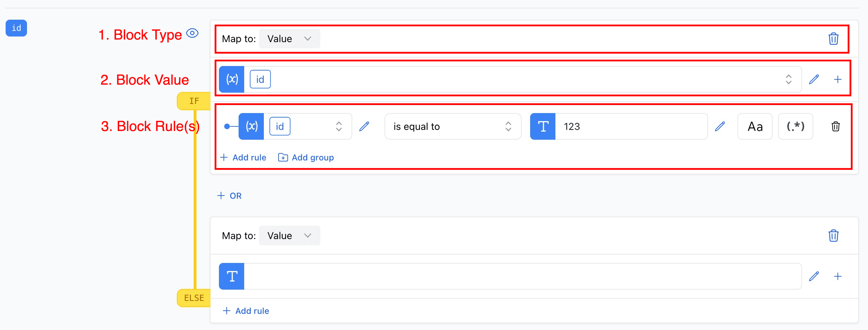Viewport: 868px width, 330px height.
Task: Click Add group in the rules block
Action: pyautogui.click(x=306, y=158)
